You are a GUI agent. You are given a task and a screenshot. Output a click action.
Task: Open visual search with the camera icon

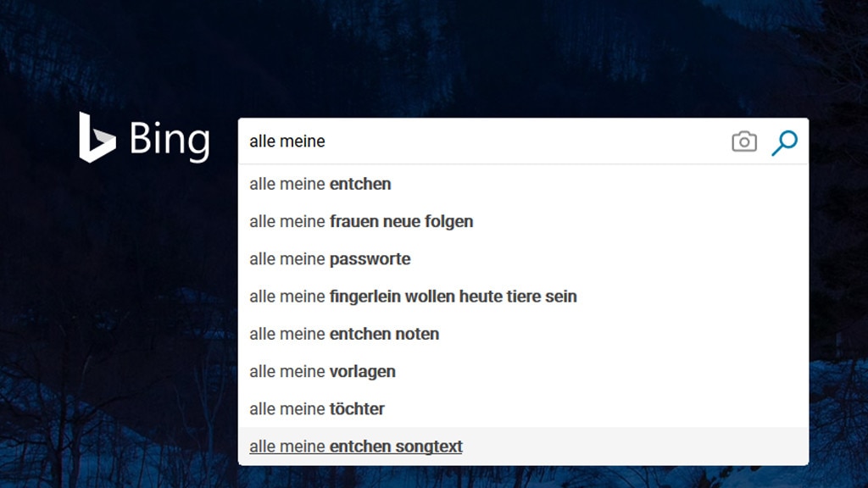tap(744, 141)
